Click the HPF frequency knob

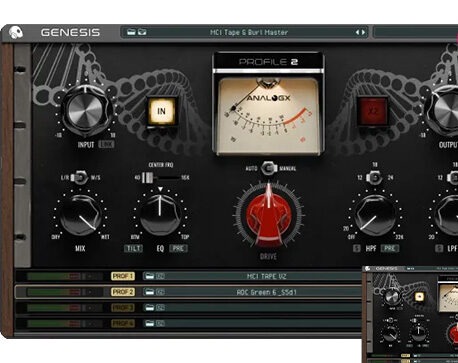[x=374, y=215]
